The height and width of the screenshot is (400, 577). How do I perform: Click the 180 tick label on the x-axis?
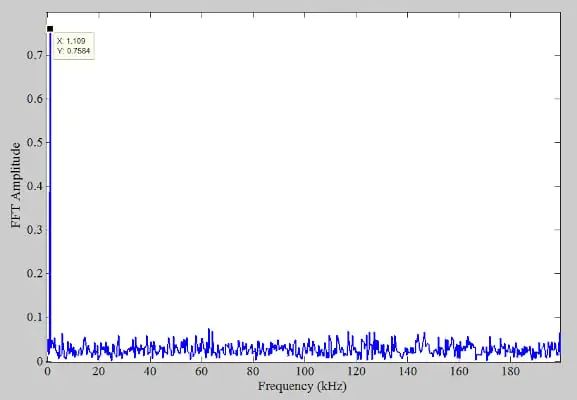510,371
